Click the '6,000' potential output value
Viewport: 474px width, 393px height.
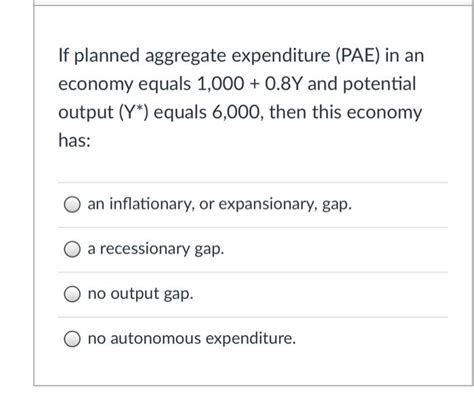[236, 113]
